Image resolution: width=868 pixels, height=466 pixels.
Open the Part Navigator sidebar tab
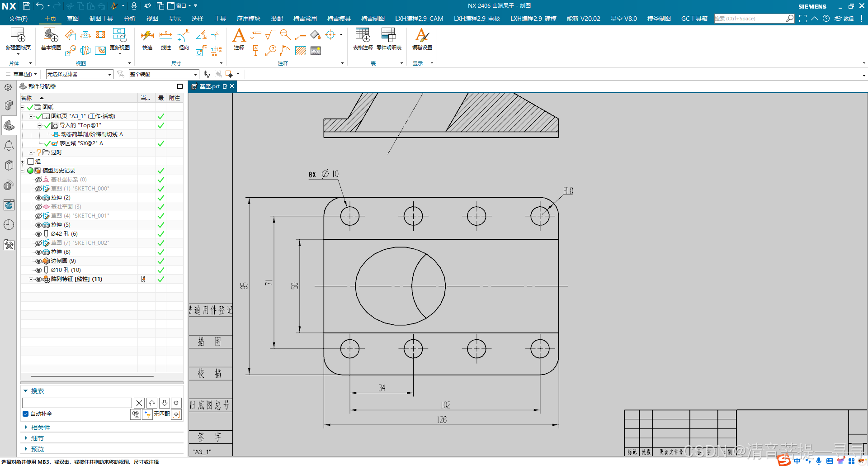click(9, 125)
